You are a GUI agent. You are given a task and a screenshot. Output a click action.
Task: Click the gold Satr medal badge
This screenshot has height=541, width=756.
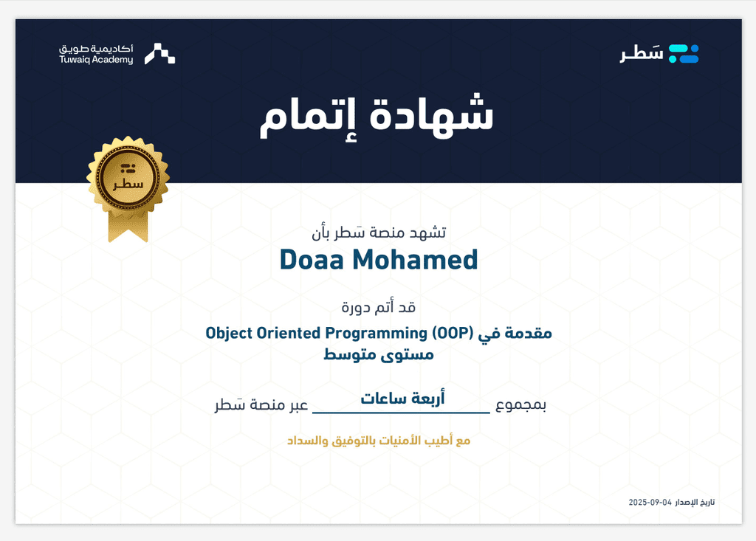click(128, 188)
